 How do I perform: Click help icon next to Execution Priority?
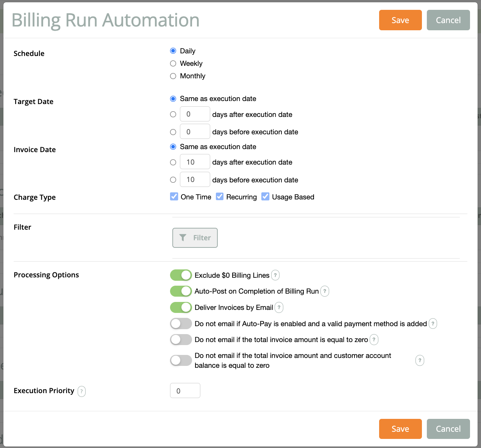(81, 391)
